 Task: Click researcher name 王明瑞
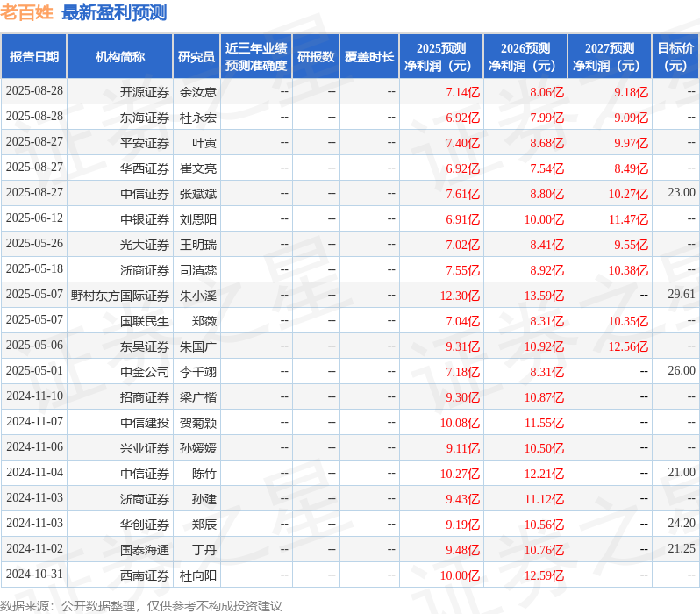(198, 245)
